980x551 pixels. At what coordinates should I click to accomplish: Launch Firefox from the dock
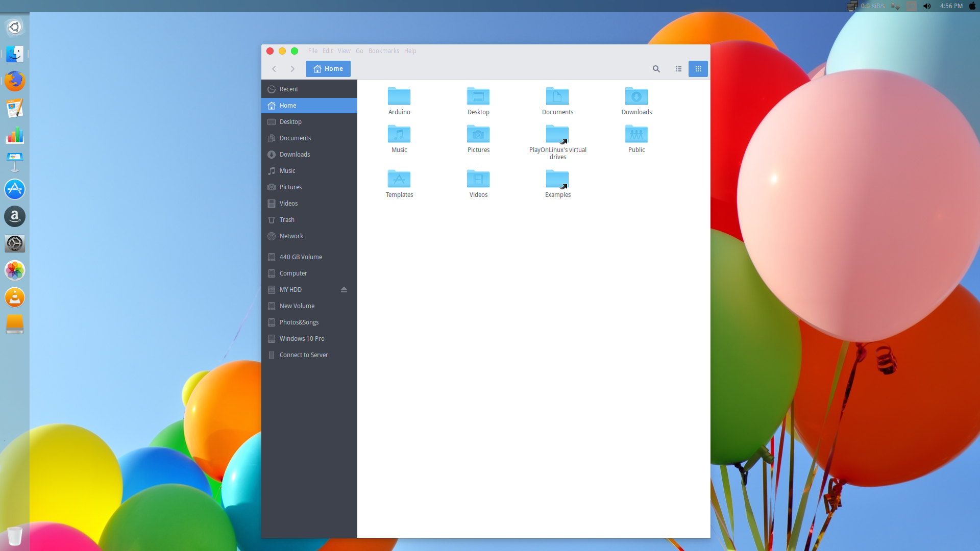point(15,81)
